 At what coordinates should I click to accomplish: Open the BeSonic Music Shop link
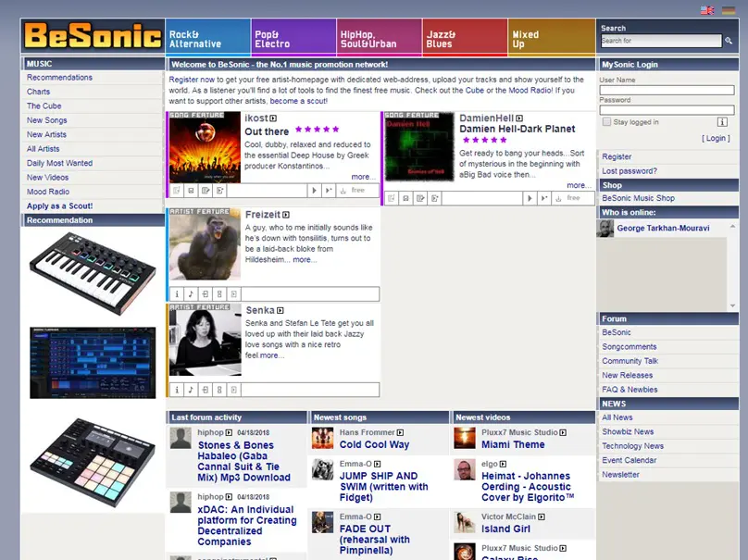pos(638,198)
